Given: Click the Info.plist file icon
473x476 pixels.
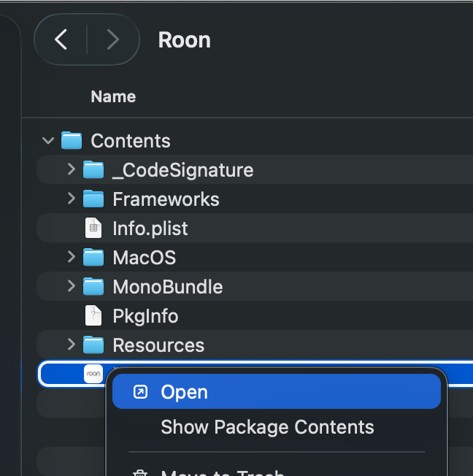Looking at the screenshot, I should (93, 229).
